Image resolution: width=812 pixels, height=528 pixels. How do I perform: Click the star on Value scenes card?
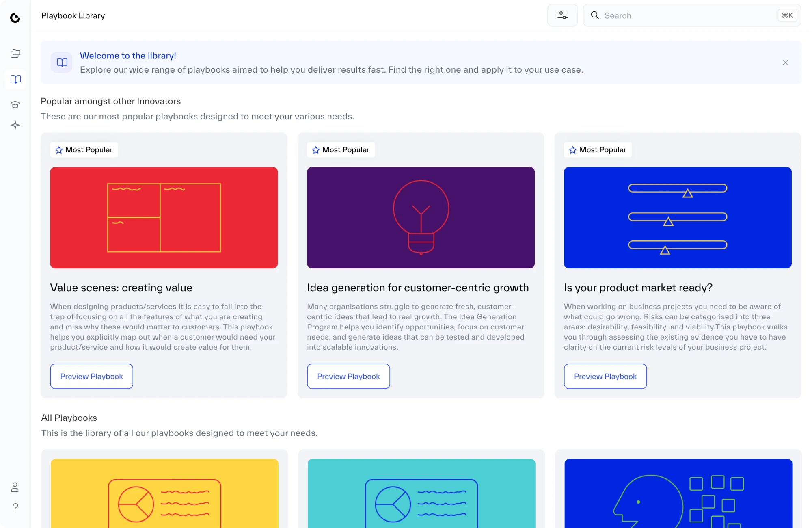pos(59,150)
